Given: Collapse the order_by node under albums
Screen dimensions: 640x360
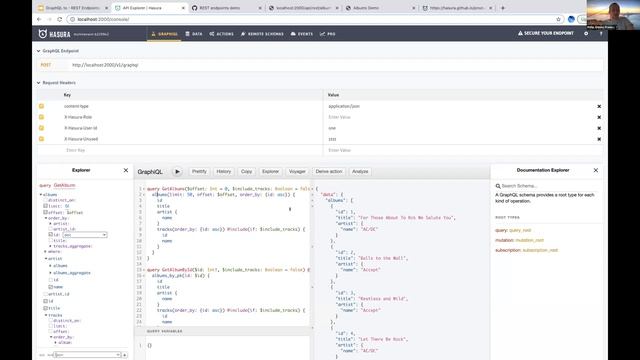Looking at the screenshot, I should click(x=46, y=218).
